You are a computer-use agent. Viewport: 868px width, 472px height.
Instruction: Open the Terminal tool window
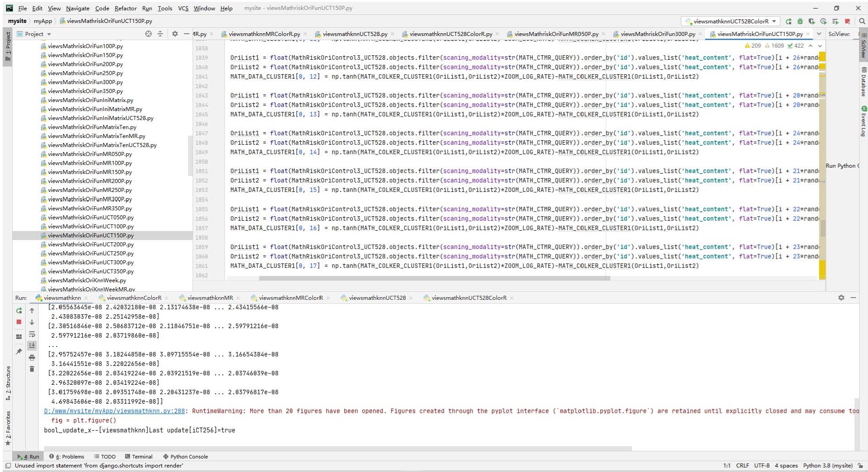pyautogui.click(x=139, y=456)
